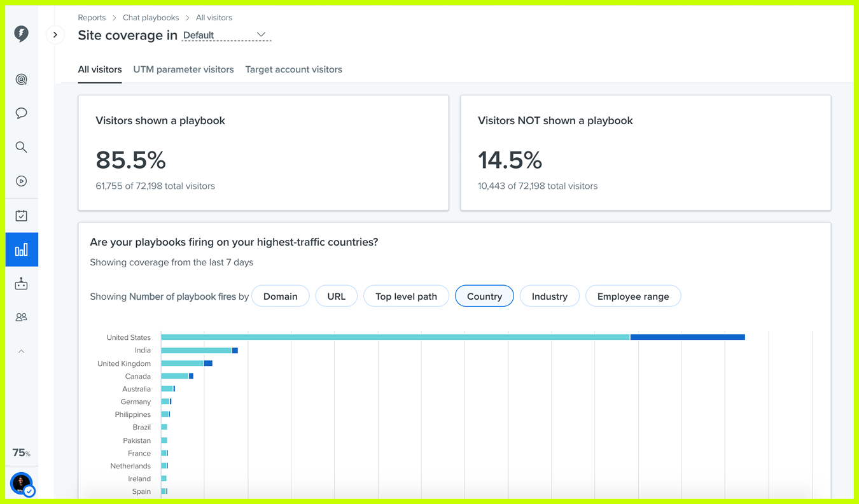Open the calendar checkmark sidebar icon
859x504 pixels.
(x=21, y=216)
